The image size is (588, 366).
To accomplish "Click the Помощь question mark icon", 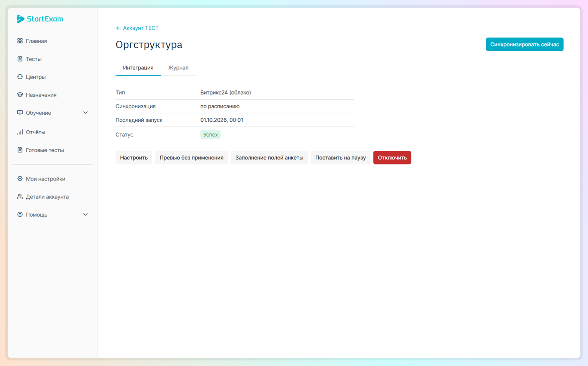I will point(20,215).
